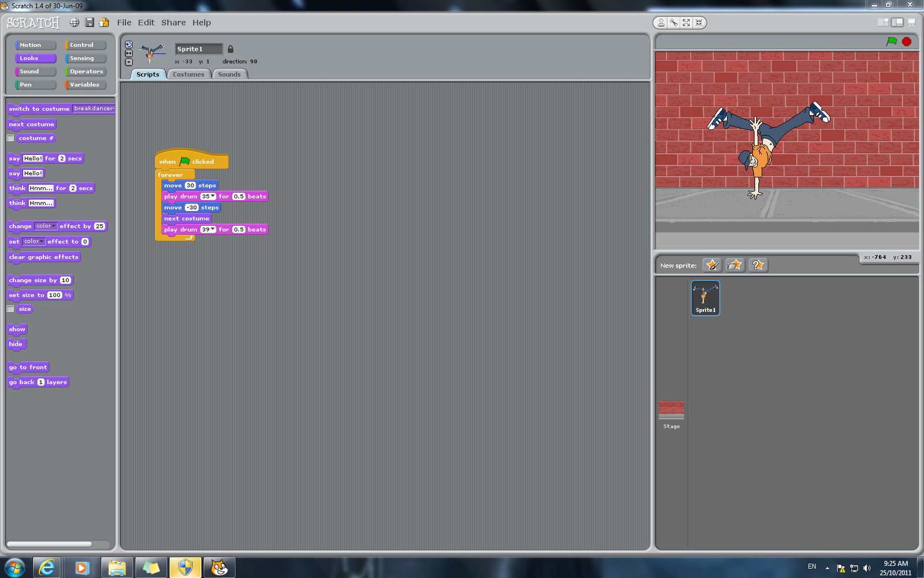
Task: Select the Duplicate stamp tool
Action: coord(661,23)
